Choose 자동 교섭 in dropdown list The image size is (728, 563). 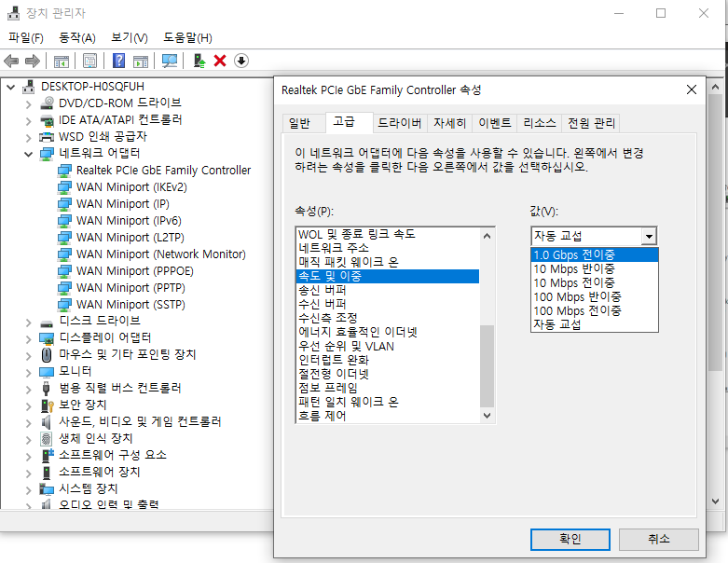tap(595, 324)
